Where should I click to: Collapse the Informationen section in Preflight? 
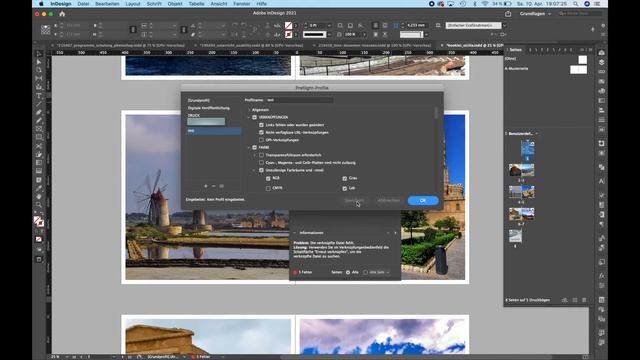point(295,233)
